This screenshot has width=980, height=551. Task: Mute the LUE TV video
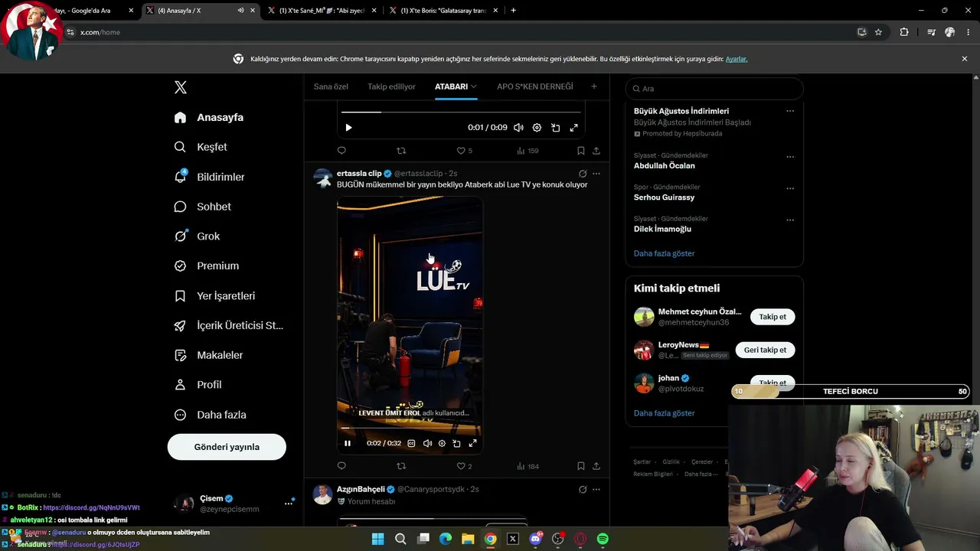click(427, 443)
